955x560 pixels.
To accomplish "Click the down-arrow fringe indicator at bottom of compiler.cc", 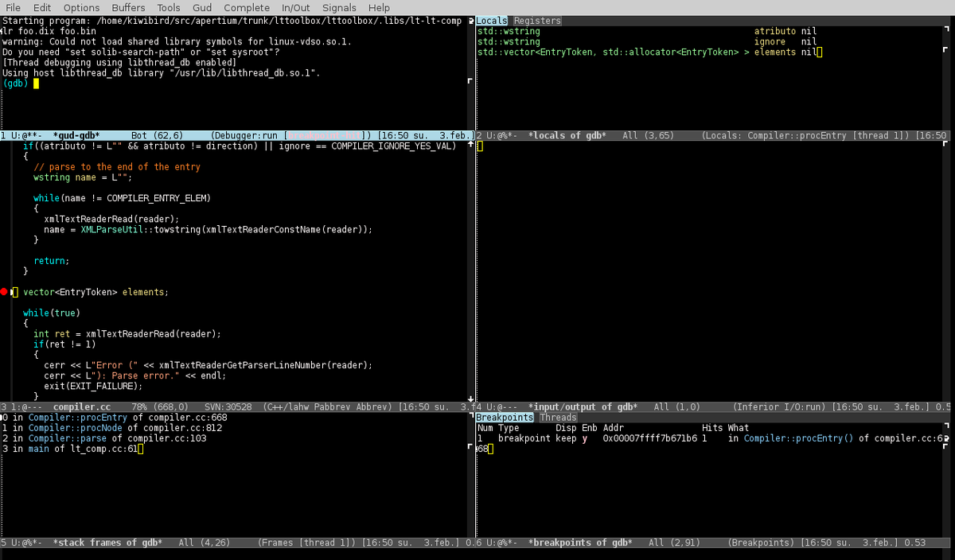I will (x=470, y=398).
